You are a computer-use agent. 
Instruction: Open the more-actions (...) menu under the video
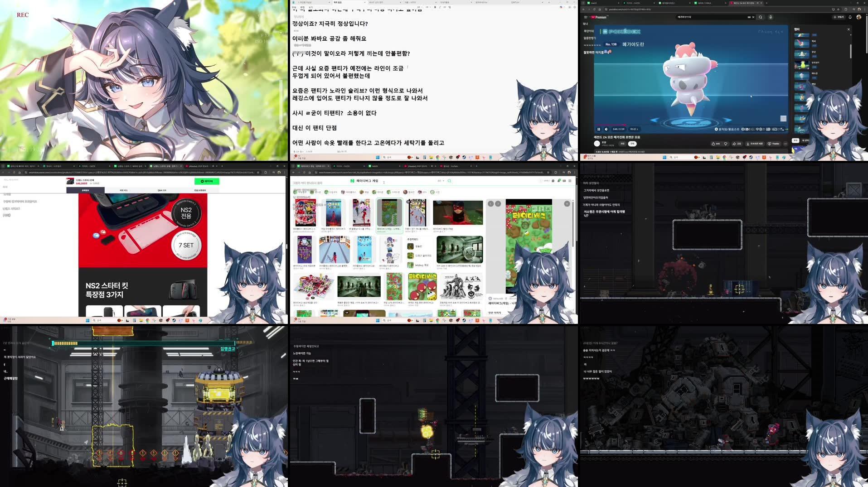[786, 144]
